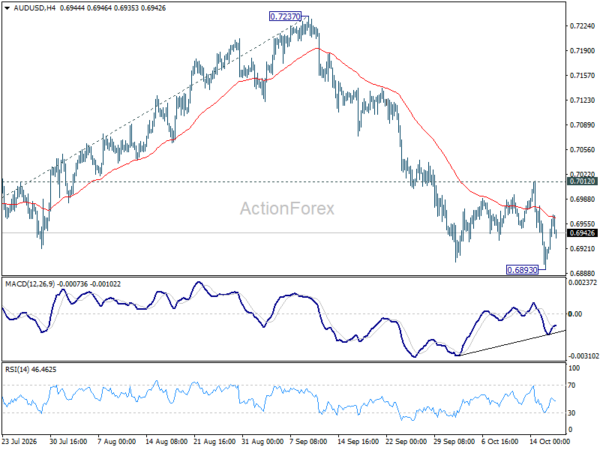The width and height of the screenshot is (600, 450).
Task: Click the MACD scale value 0.002372
Action: [582, 283]
